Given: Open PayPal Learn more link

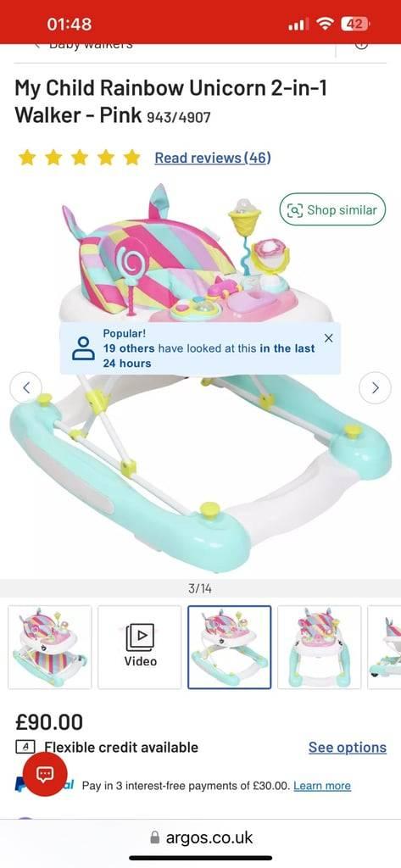Looking at the screenshot, I should [x=322, y=786].
